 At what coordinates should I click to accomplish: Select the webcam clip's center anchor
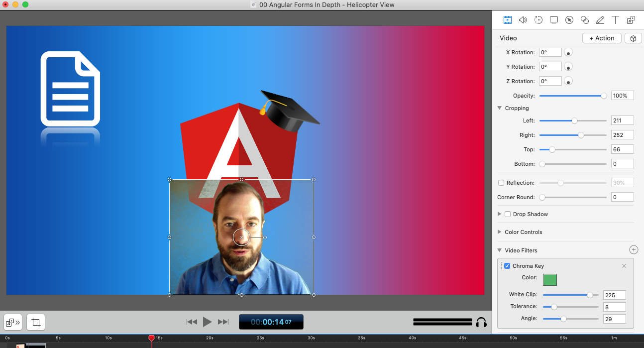[x=241, y=237]
